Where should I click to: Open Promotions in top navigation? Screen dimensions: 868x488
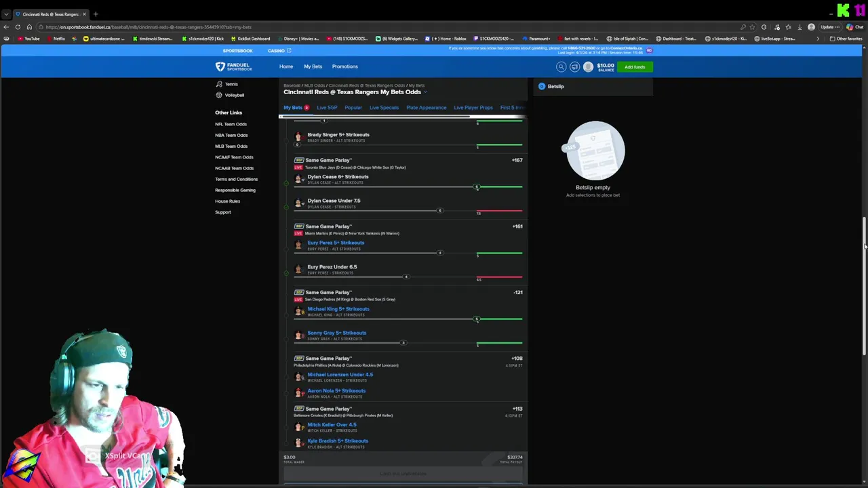tap(344, 66)
